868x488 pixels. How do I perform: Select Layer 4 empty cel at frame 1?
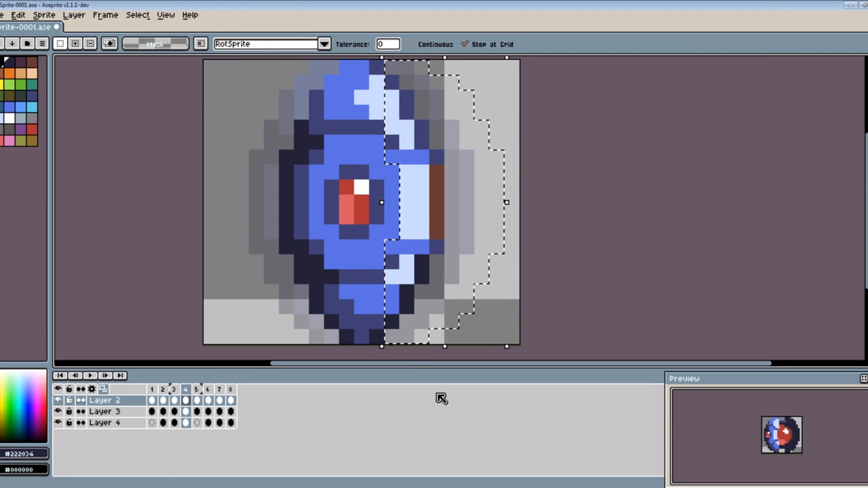[x=152, y=422]
